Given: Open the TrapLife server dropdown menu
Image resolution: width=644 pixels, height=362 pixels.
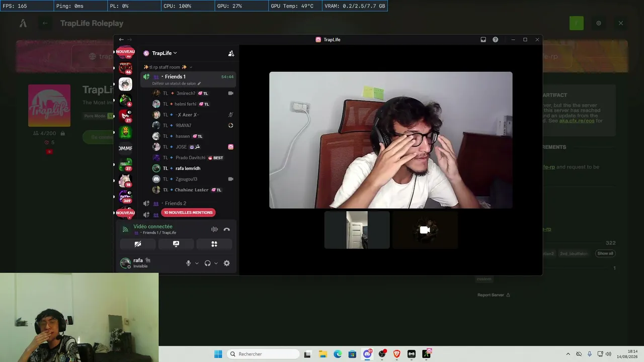Looking at the screenshot, I should click(x=165, y=53).
